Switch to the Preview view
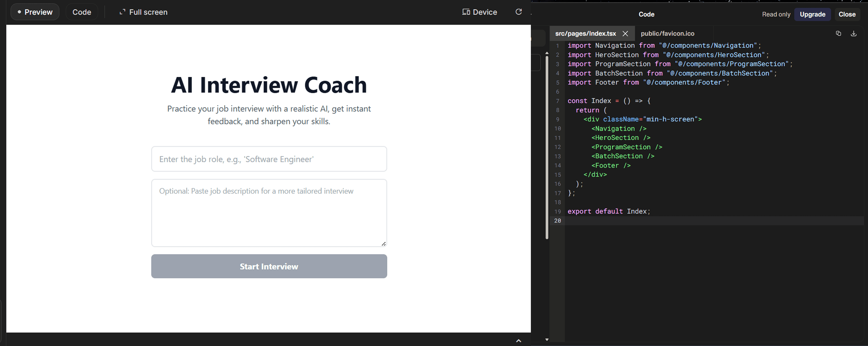The image size is (868, 346). (x=35, y=12)
